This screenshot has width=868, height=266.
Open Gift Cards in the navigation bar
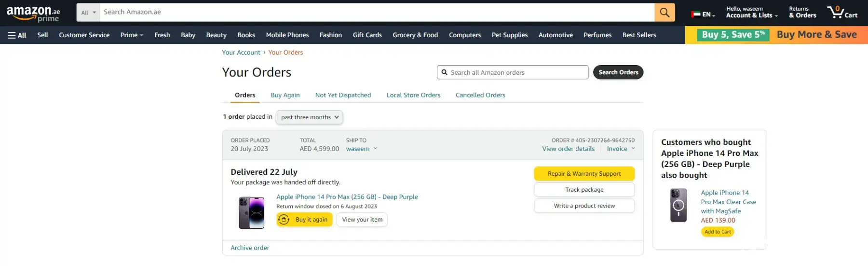click(367, 35)
